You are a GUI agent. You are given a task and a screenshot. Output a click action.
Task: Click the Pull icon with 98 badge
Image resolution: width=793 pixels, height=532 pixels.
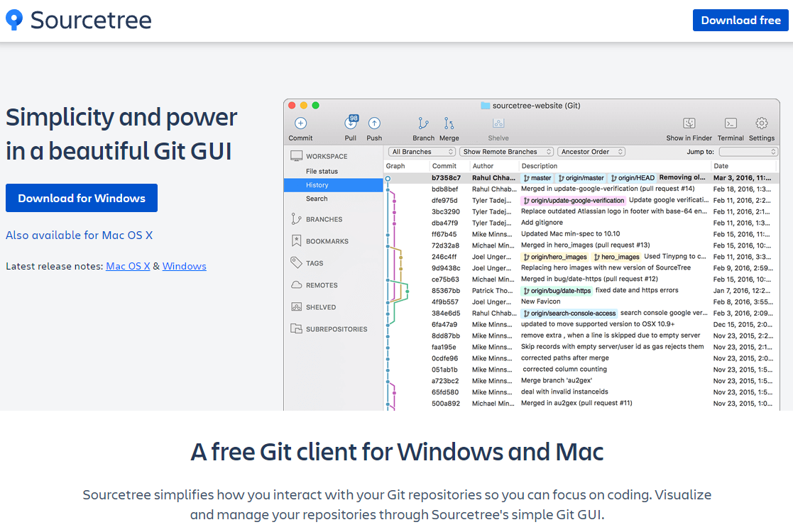[x=351, y=122]
